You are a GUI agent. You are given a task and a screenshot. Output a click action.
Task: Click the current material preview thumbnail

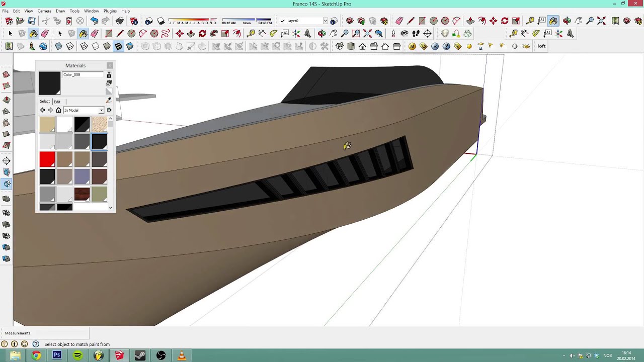[x=49, y=83]
